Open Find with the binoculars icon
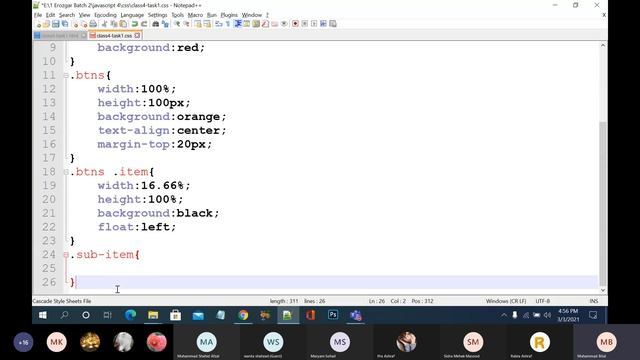640x360 pixels. point(156,24)
